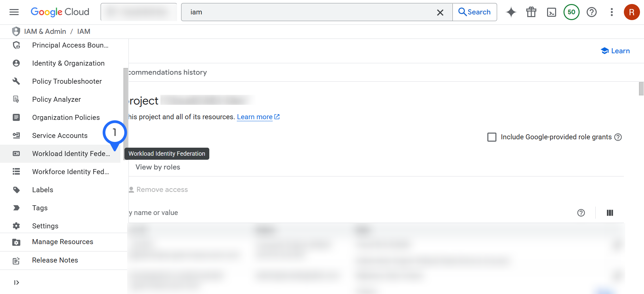Open Gemini AI assistant sparkle icon
The image size is (644, 294).
click(511, 12)
